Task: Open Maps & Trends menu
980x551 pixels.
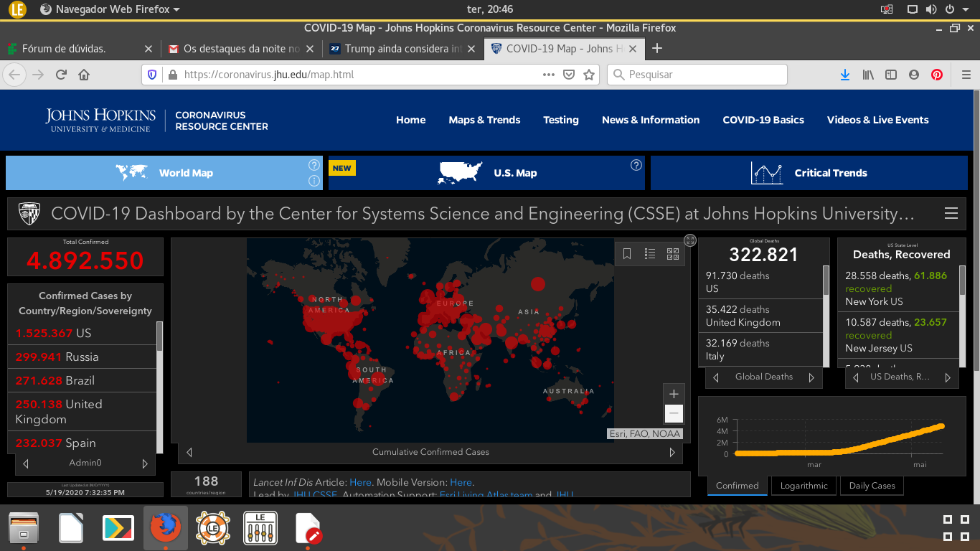Action: tap(484, 120)
